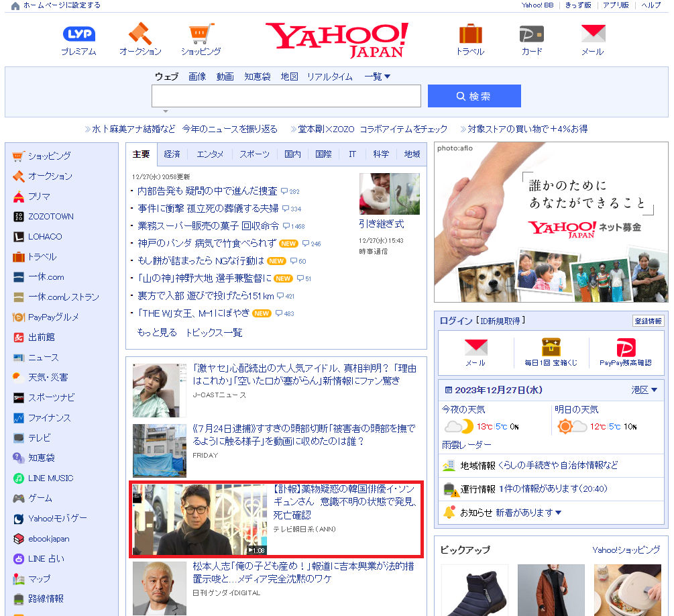The width and height of the screenshot is (674, 616).
Task: Click the blue 検索 button
Action: [x=474, y=96]
